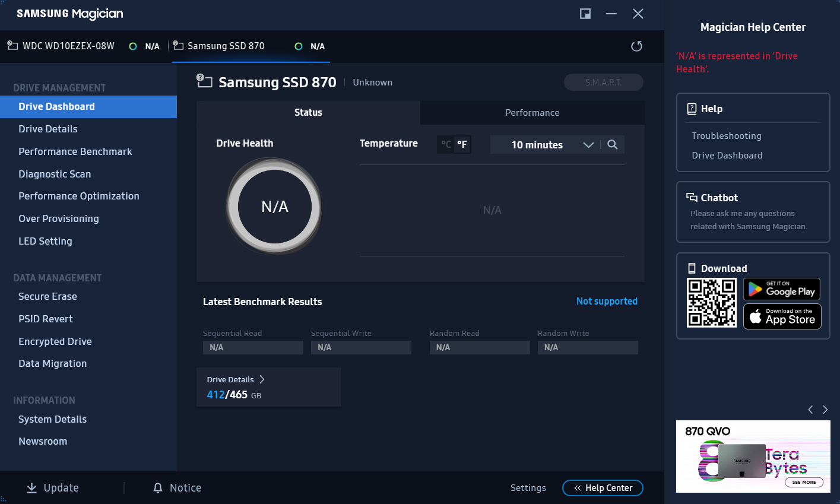Click the Download phone icon
The height and width of the screenshot is (504, 840).
pyautogui.click(x=692, y=268)
